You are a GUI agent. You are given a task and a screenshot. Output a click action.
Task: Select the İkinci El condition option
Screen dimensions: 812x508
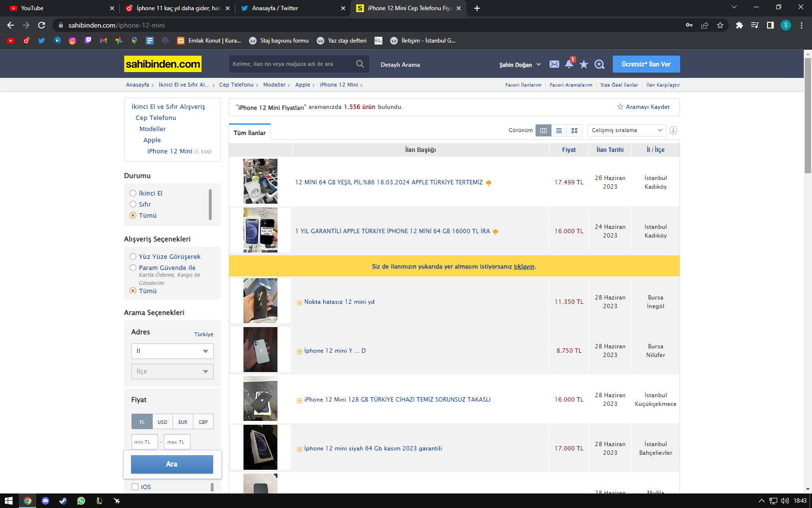(133, 193)
